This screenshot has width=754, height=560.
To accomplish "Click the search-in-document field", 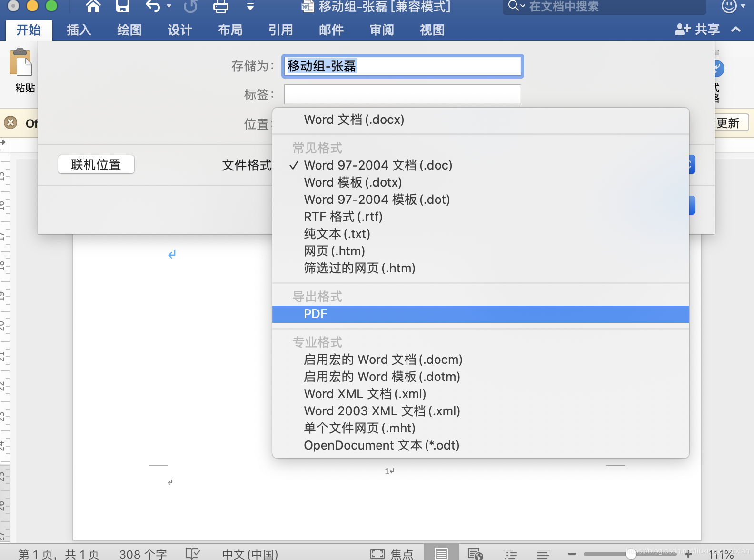I will tap(605, 7).
